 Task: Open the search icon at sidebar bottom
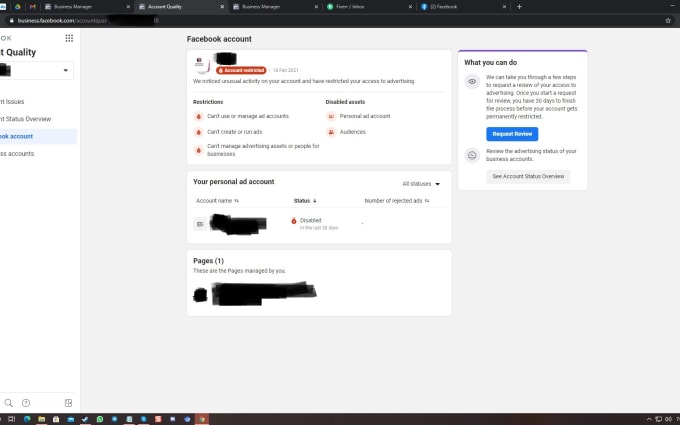[9, 403]
